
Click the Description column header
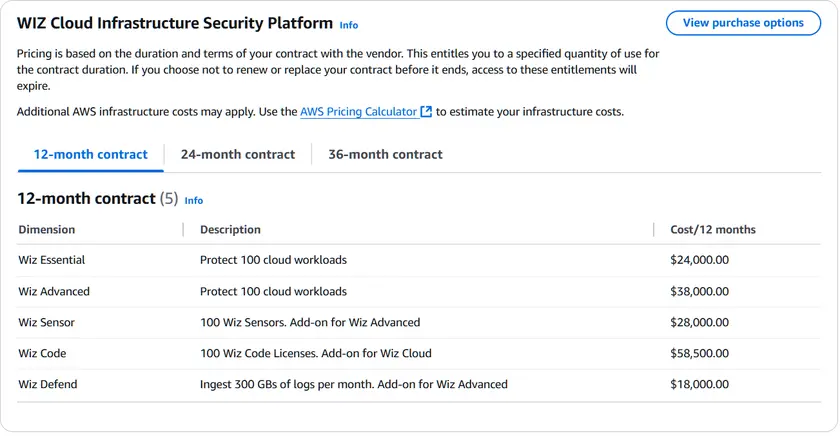point(230,230)
